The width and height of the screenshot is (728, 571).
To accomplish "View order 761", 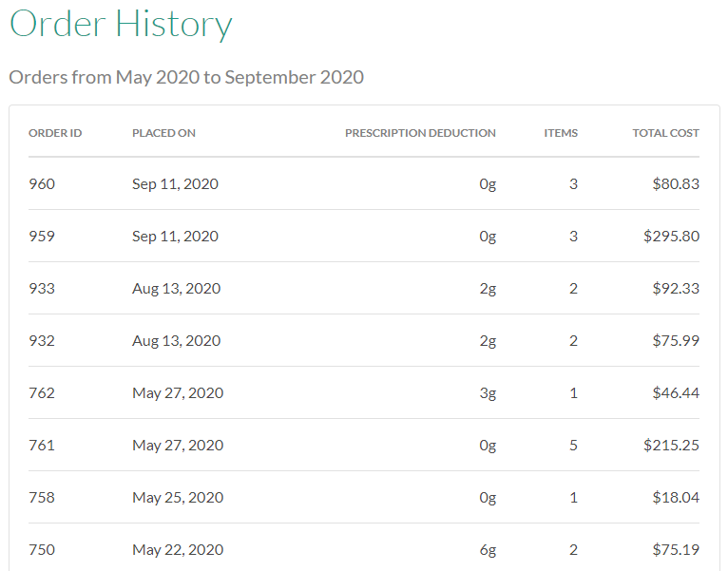I will click(42, 445).
